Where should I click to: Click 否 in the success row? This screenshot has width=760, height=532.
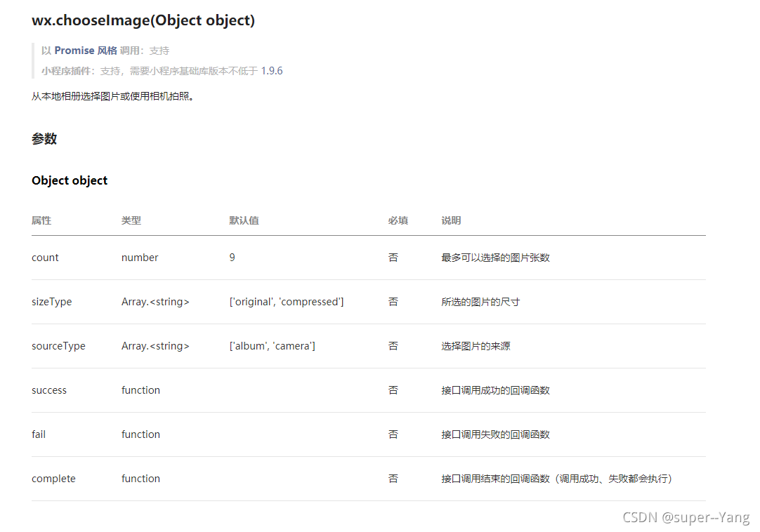coord(393,390)
